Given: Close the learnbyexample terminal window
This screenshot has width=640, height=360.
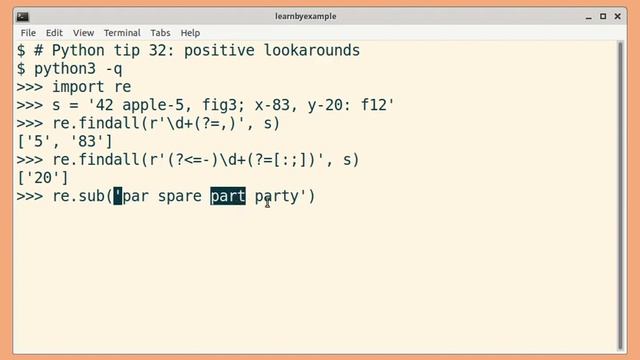Looking at the screenshot, I should click(x=618, y=16).
